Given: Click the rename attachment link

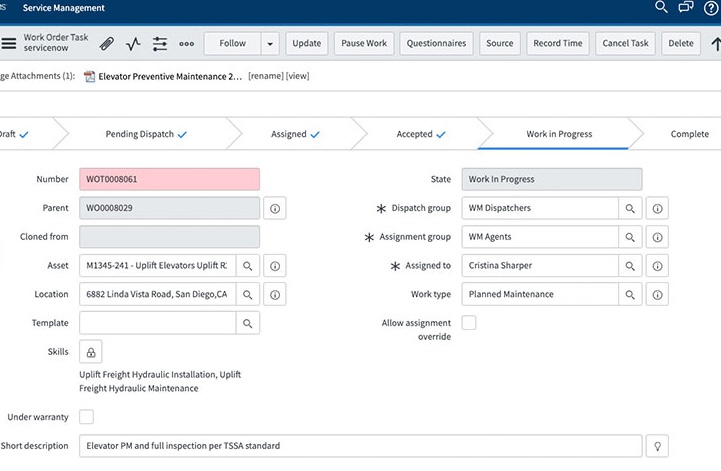Looking at the screenshot, I should [265, 76].
